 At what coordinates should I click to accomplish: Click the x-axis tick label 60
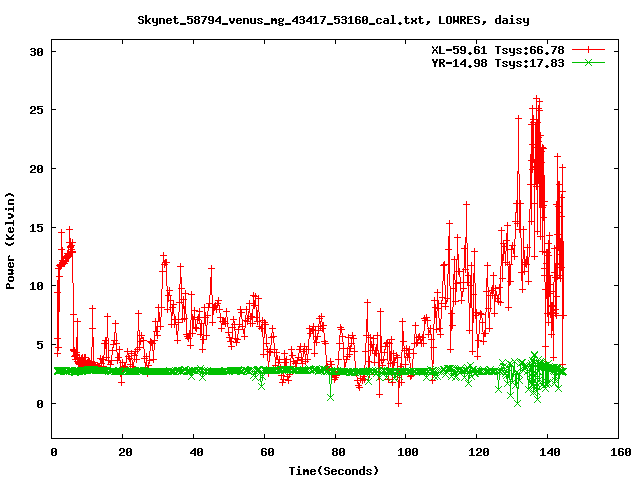[267, 452]
